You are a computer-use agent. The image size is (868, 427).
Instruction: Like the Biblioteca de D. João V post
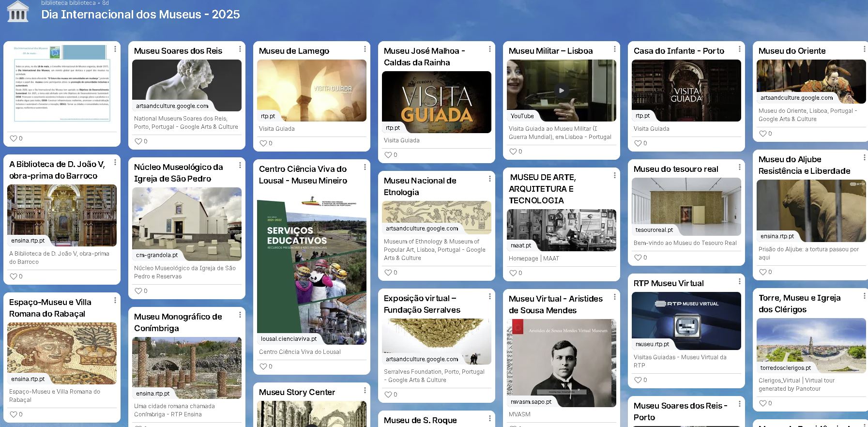click(14, 276)
